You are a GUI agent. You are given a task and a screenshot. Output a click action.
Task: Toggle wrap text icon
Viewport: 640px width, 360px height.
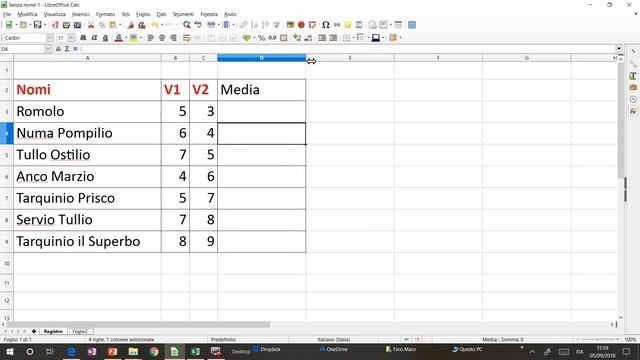pyautogui.click(x=187, y=38)
